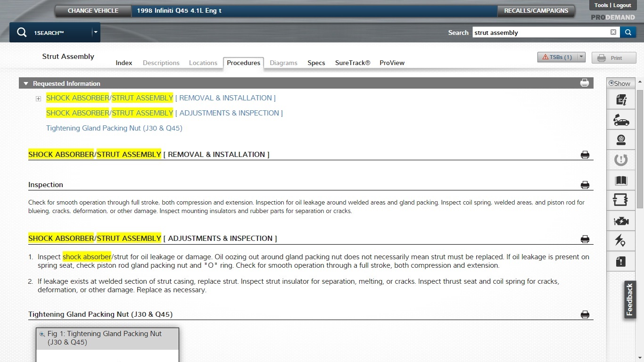Open the tire and wheel sidebar icon
Image resolution: width=644 pixels, height=362 pixels.
[x=621, y=140]
